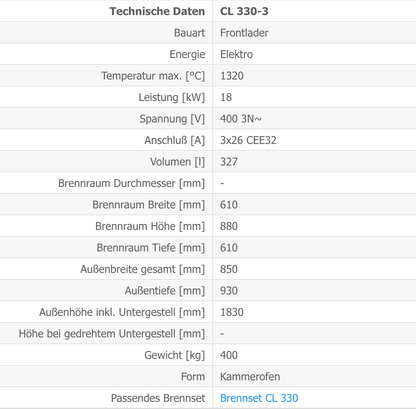Click the Außentiefe value 930
This screenshot has height=409, width=416.
(229, 291)
